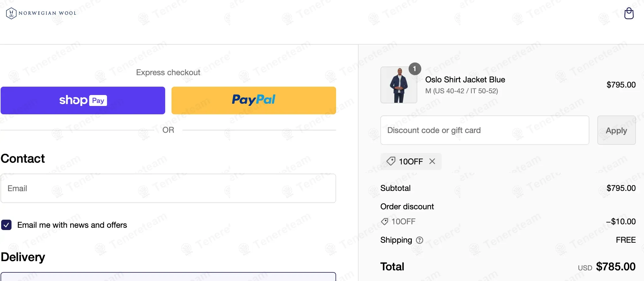Click the tag icon under Order discount

384,221
